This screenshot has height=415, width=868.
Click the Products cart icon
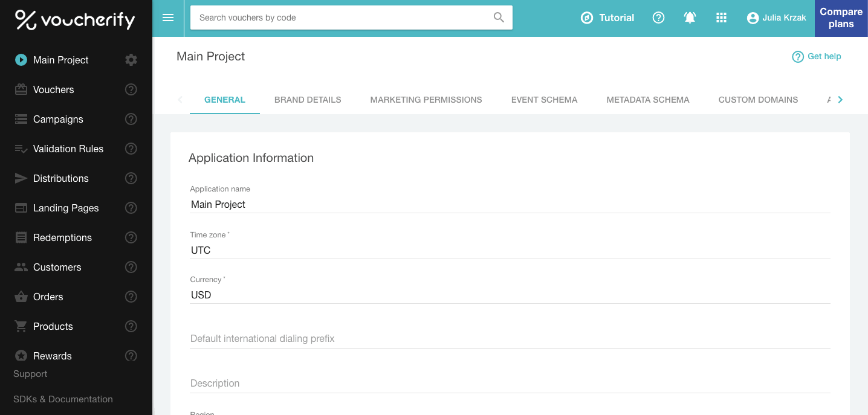coord(21,326)
